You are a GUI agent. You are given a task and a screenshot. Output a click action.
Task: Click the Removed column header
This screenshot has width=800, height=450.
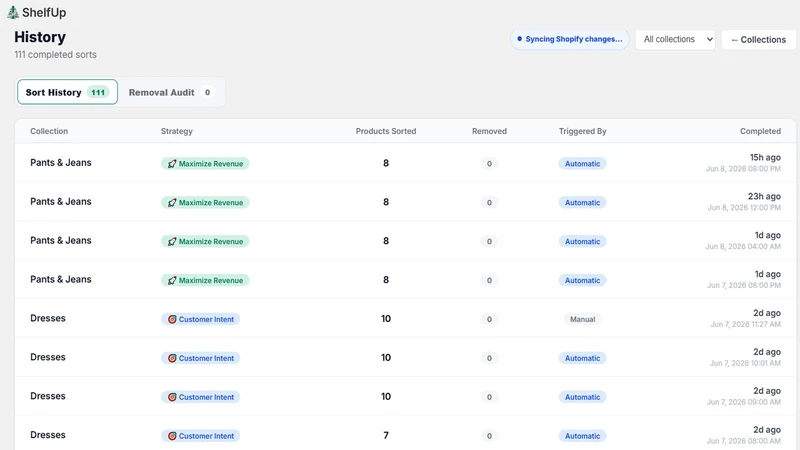tap(489, 131)
